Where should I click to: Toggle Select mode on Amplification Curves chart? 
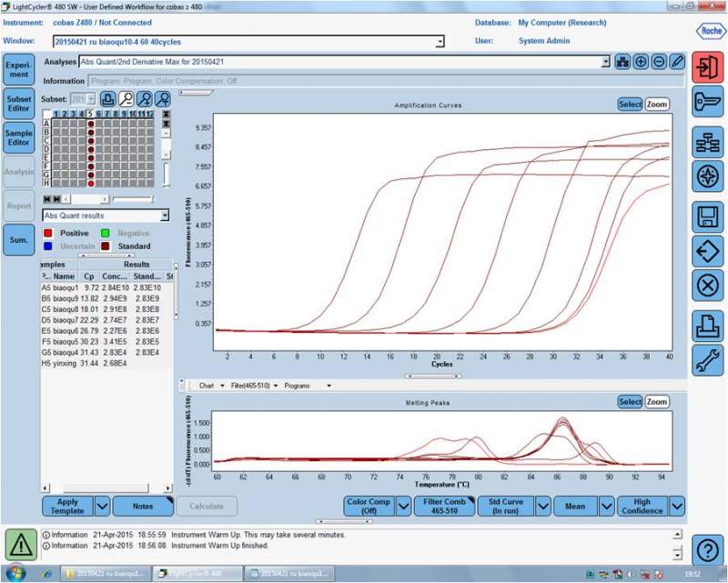coord(630,105)
